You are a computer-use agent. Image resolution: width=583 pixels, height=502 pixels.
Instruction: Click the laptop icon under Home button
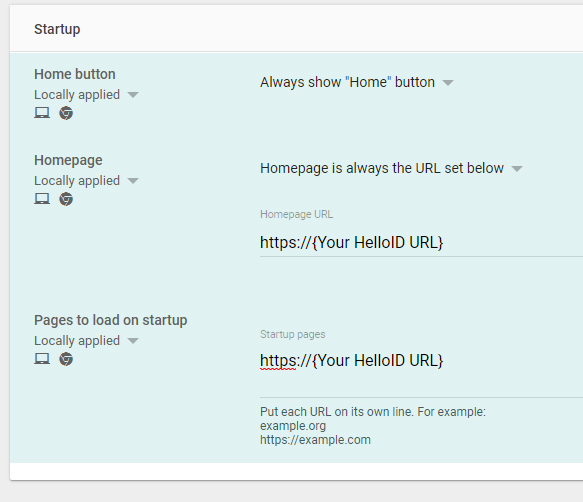42,113
